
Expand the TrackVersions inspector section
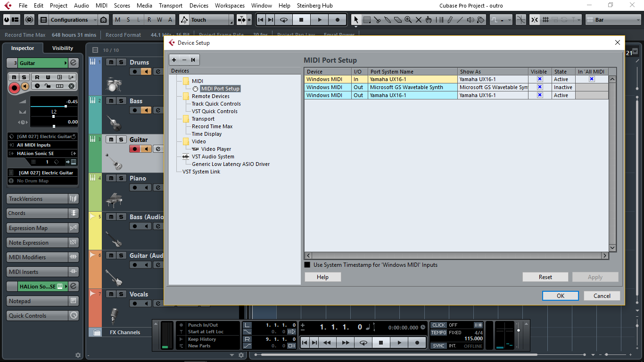pyautogui.click(x=42, y=199)
